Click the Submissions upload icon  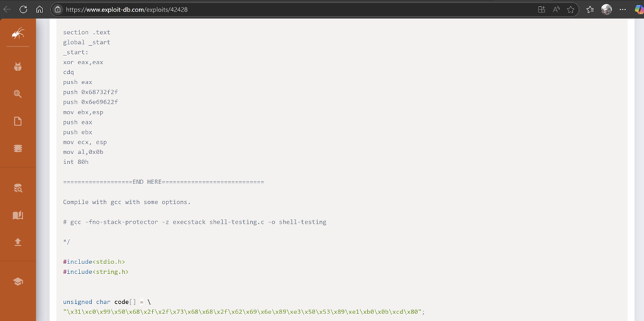click(18, 242)
